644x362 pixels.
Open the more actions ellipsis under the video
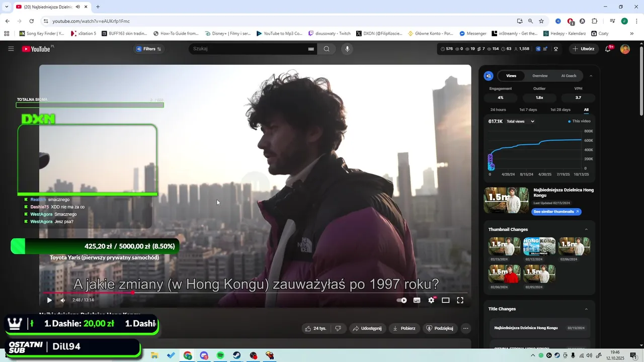coord(466,328)
